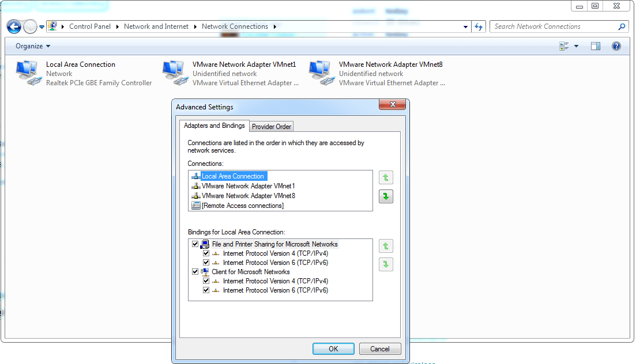Move binding up with the up arrow
This screenshot has width=636, height=364.
tap(386, 246)
